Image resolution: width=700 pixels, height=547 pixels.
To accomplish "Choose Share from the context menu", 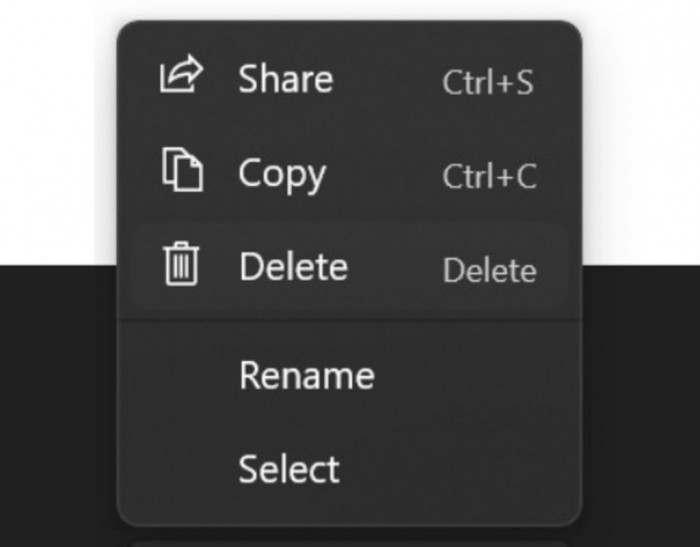I will 285,79.
